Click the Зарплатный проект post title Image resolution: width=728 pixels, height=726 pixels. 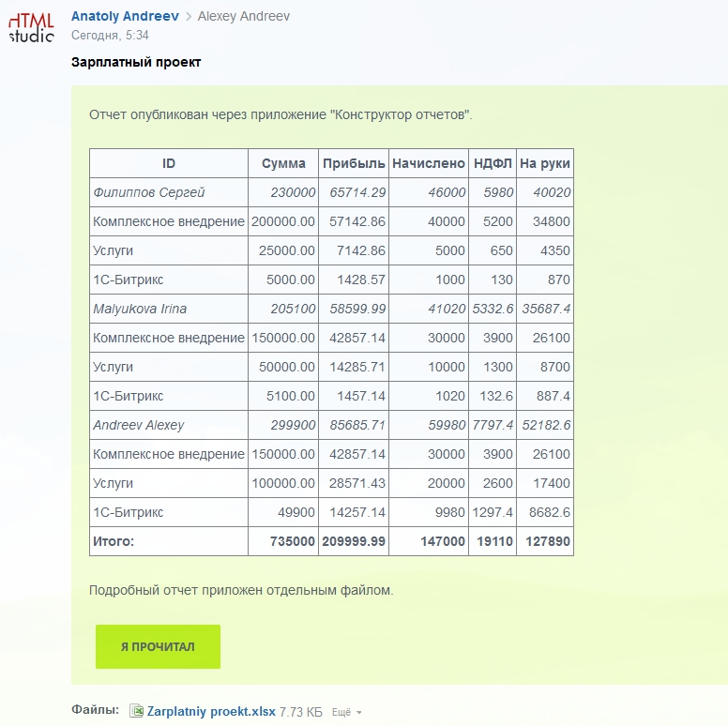coord(136,62)
